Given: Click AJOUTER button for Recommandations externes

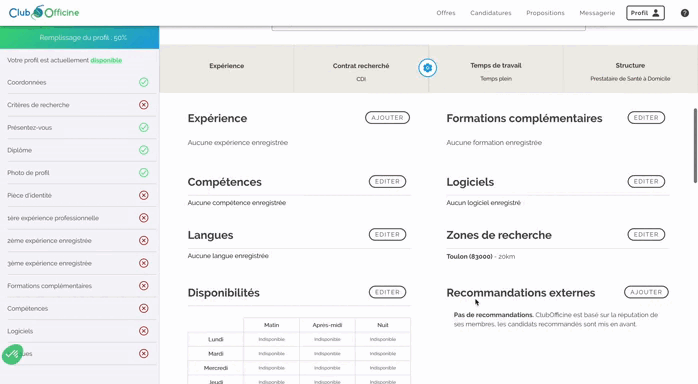Looking at the screenshot, I should coord(646,292).
